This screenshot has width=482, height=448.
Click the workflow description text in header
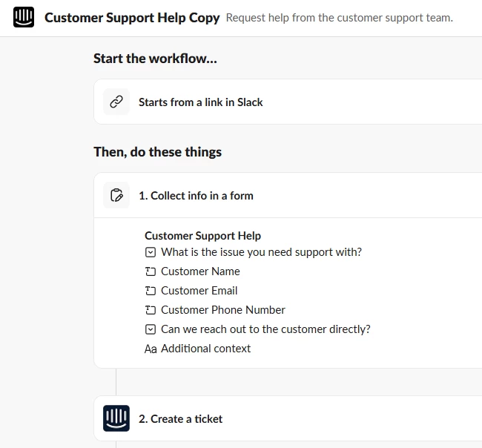[x=339, y=18]
